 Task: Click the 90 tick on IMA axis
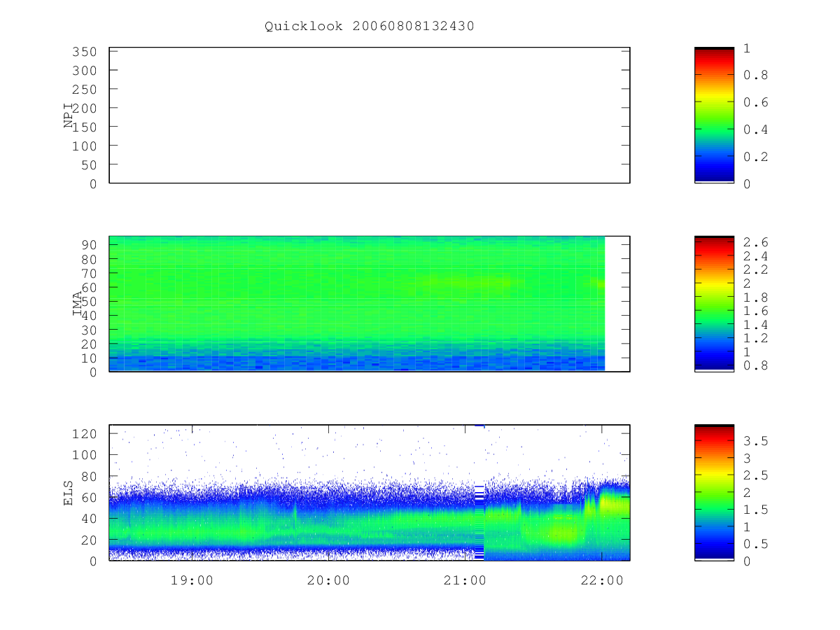(x=90, y=244)
